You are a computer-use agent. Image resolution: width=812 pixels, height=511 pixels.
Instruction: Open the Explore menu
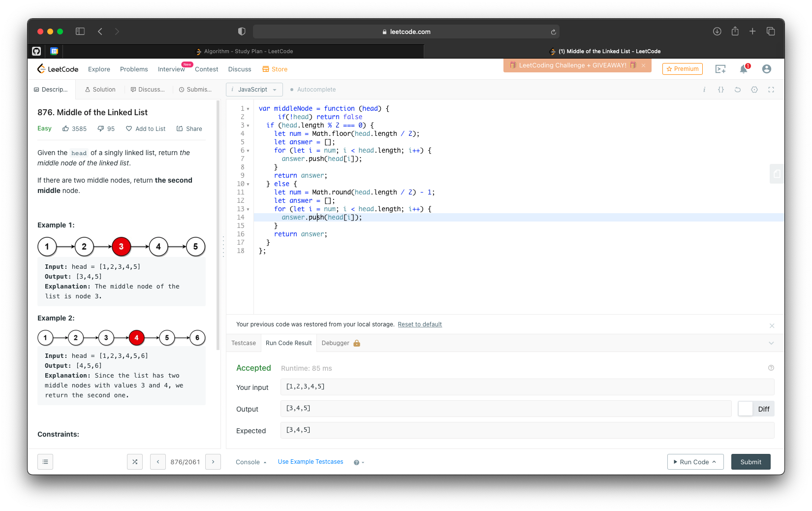(x=99, y=69)
